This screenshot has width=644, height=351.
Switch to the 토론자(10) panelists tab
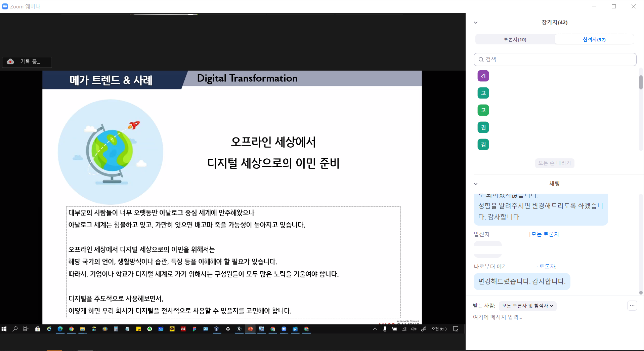(515, 39)
